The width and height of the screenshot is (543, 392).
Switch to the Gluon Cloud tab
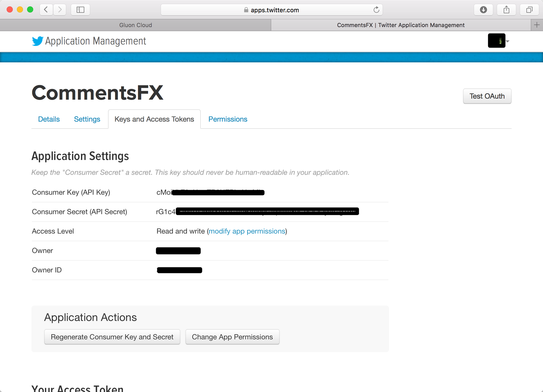coord(135,25)
